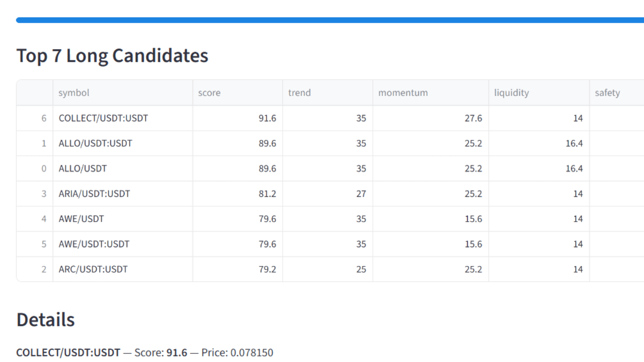Viewport: 644px width, 362px height.
Task: Click the ARIA/USDT:USDT symbol cell
Action: tap(94, 194)
